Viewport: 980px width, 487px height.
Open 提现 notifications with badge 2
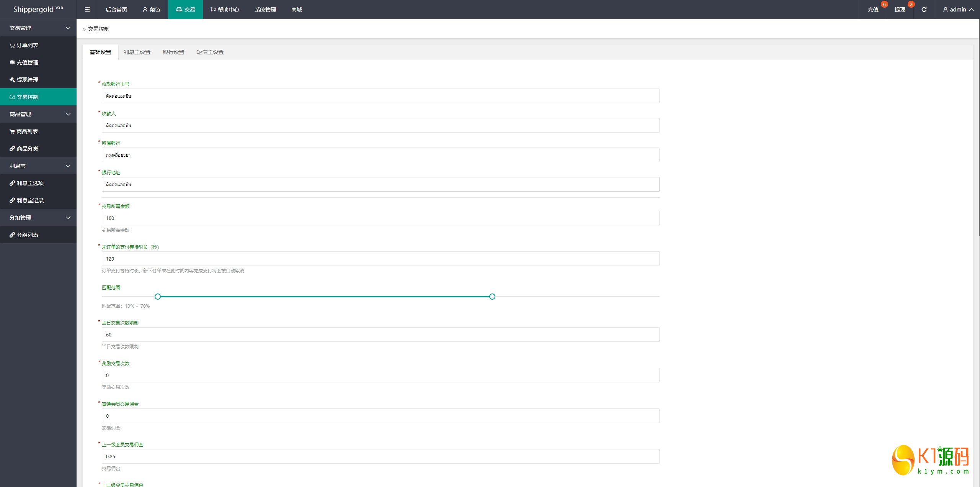pos(900,10)
